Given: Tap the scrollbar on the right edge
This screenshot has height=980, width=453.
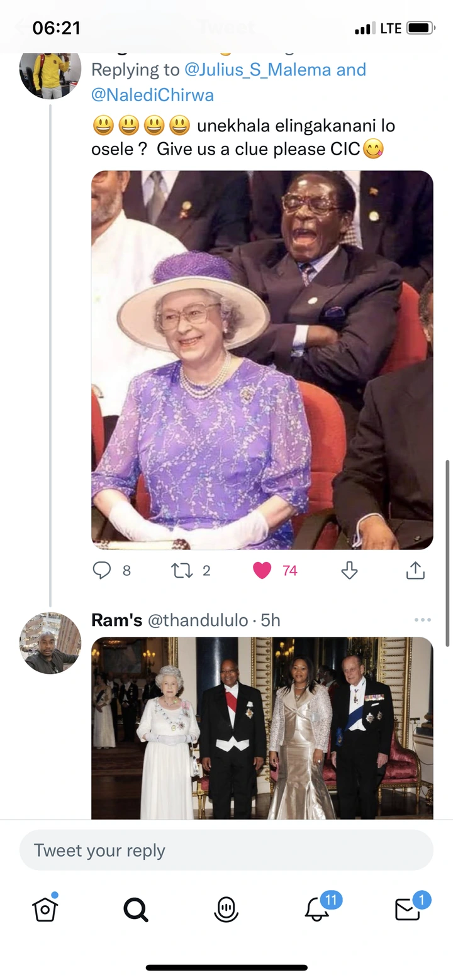Looking at the screenshot, I should coord(447,553).
